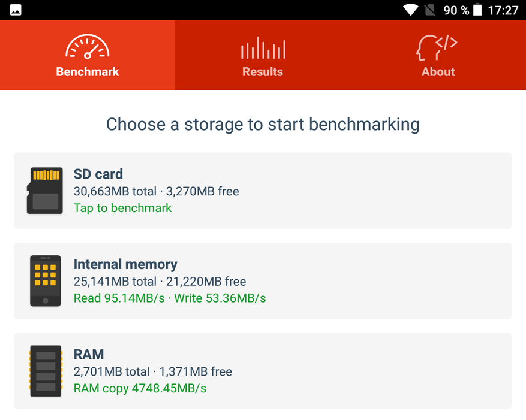Select the SD card title
Screen dimensions: 526x420
click(x=98, y=174)
